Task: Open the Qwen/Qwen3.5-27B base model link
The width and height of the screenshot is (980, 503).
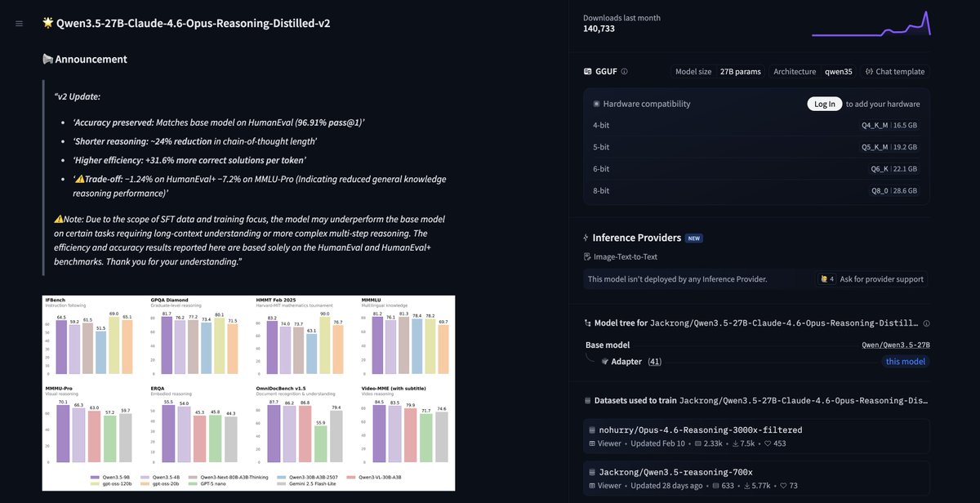Action: (x=896, y=345)
